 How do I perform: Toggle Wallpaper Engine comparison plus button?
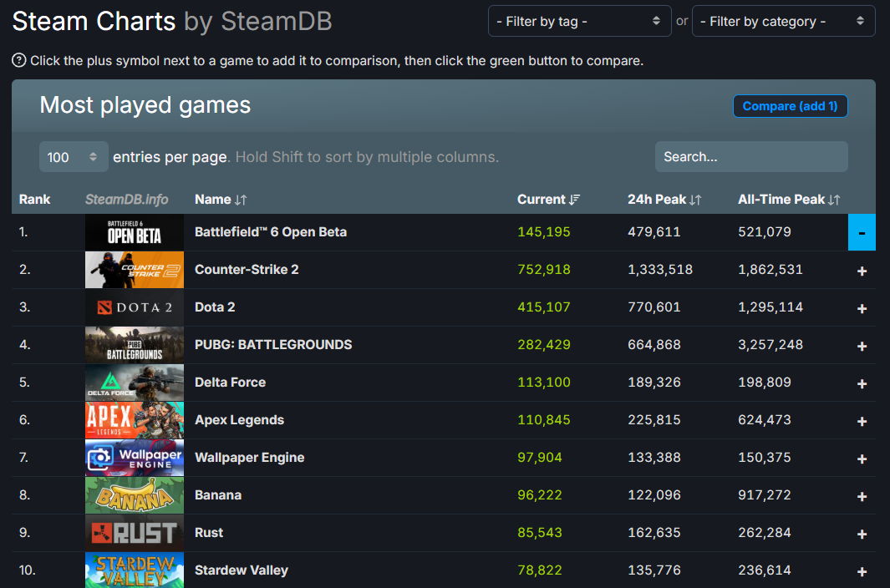[x=862, y=459]
